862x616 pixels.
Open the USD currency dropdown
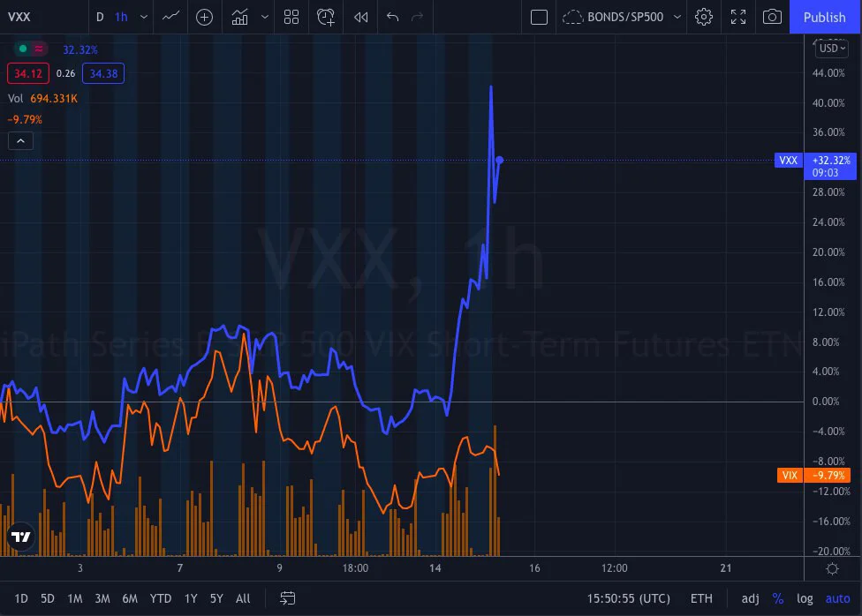point(832,49)
